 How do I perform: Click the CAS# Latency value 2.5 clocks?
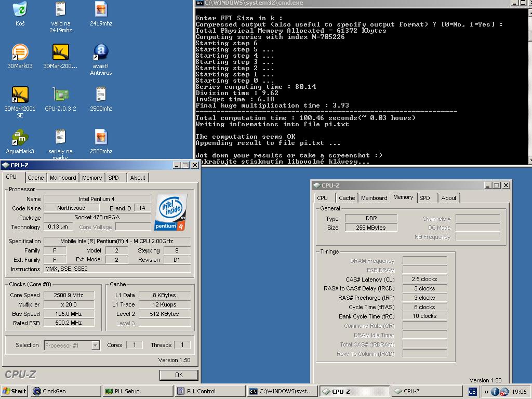click(x=424, y=279)
